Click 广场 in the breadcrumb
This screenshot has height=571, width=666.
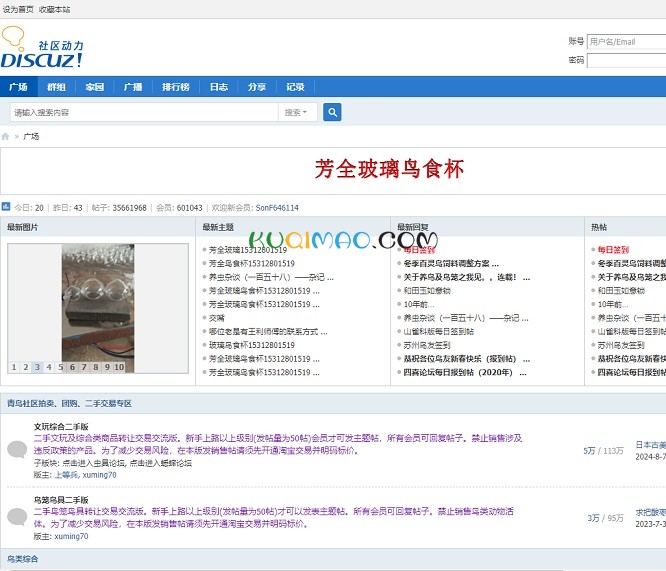[x=31, y=136]
